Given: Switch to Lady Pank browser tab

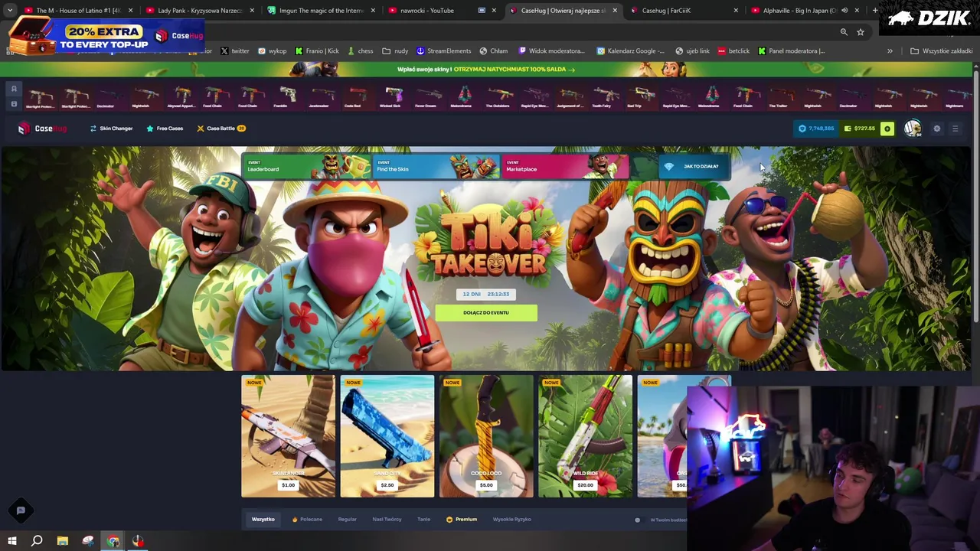Looking at the screenshot, I should coord(198,11).
